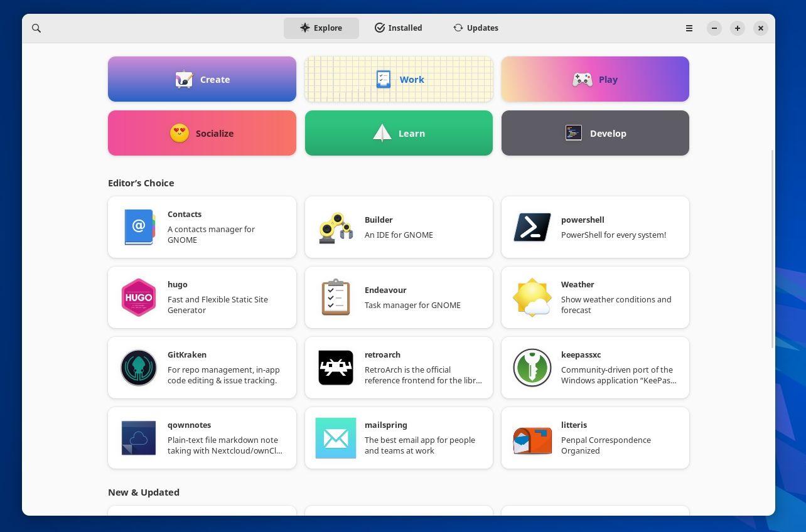Image resolution: width=806 pixels, height=532 pixels.
Task: Open the keepassxc key icon
Action: click(x=532, y=368)
